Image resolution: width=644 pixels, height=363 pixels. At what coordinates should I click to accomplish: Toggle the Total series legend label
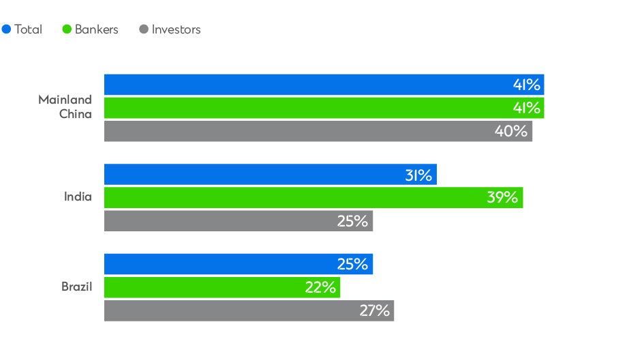coord(28,29)
